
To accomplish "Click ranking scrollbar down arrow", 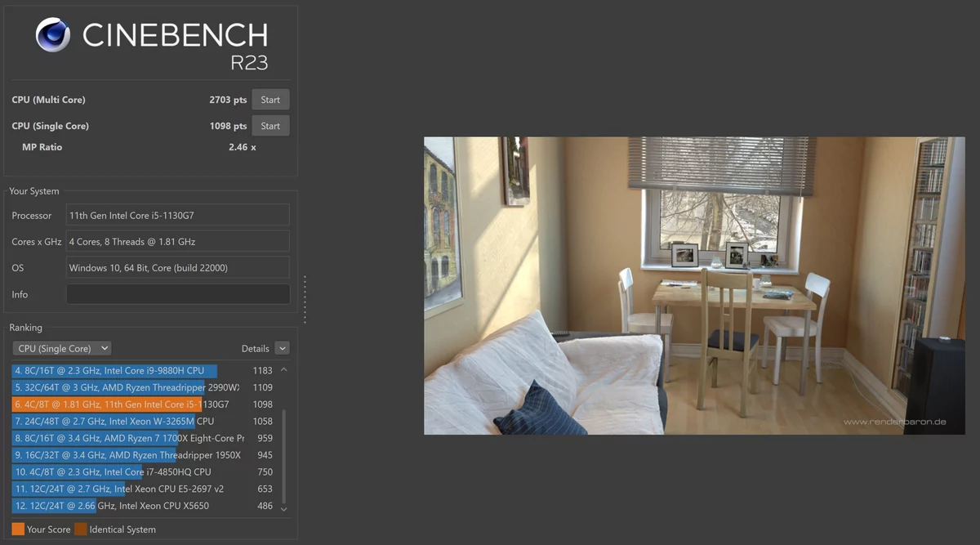I will coord(284,508).
